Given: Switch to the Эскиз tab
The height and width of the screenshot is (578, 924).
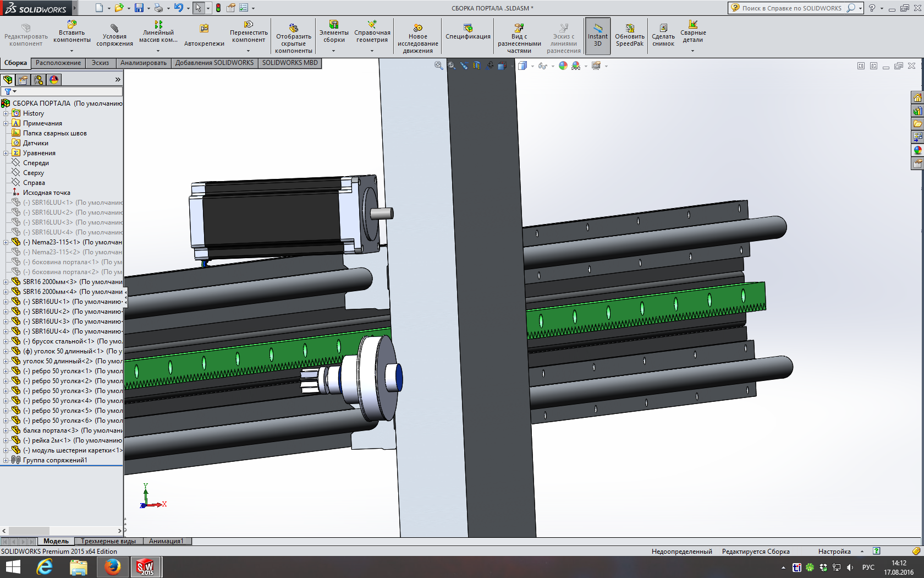Looking at the screenshot, I should tap(100, 63).
